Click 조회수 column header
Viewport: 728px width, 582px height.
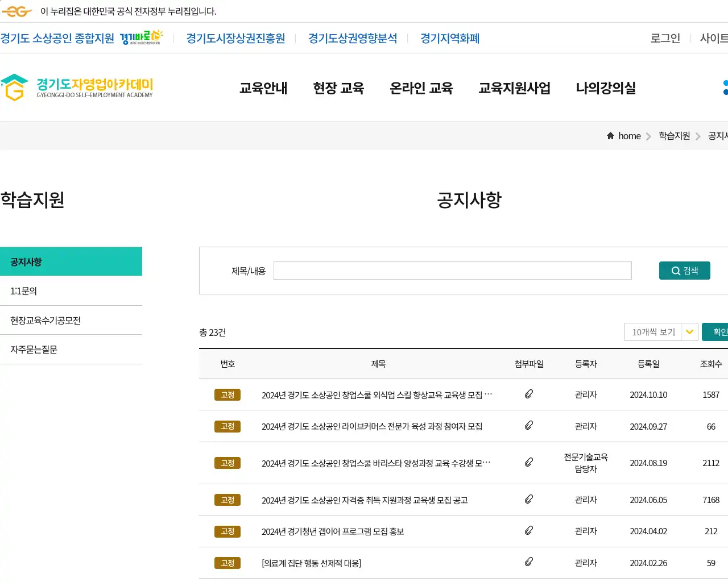[x=711, y=364]
